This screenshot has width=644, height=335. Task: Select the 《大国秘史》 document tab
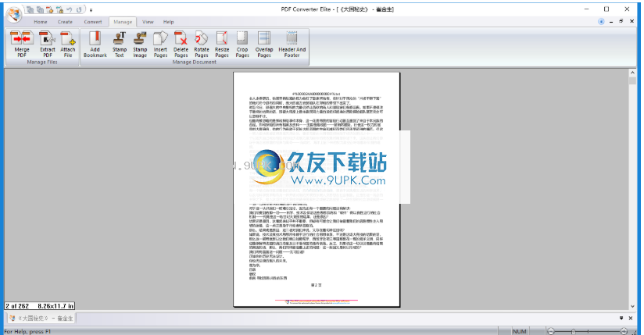pos(41,318)
